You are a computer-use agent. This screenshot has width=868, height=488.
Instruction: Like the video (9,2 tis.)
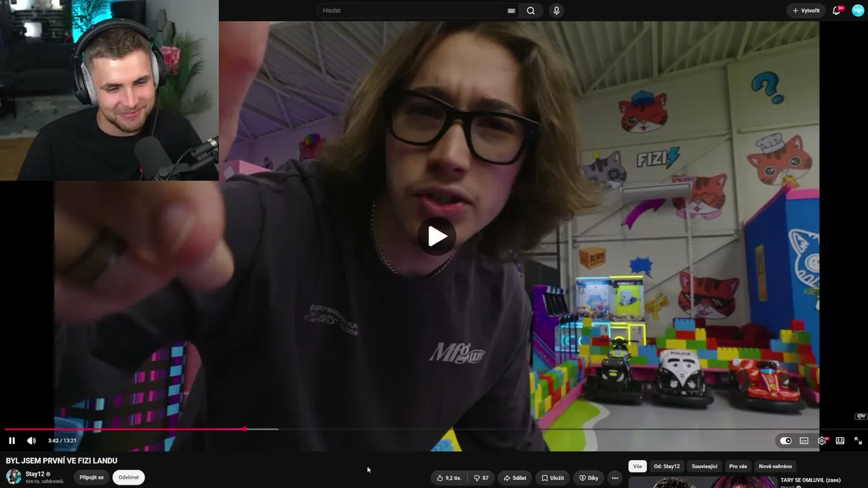(x=449, y=478)
